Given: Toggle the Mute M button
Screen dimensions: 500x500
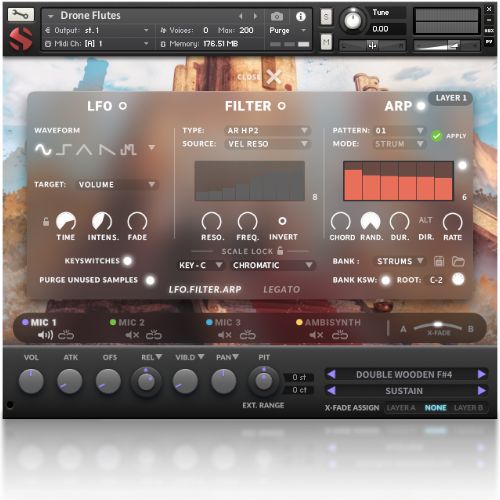Looking at the screenshot, I should [x=326, y=42].
